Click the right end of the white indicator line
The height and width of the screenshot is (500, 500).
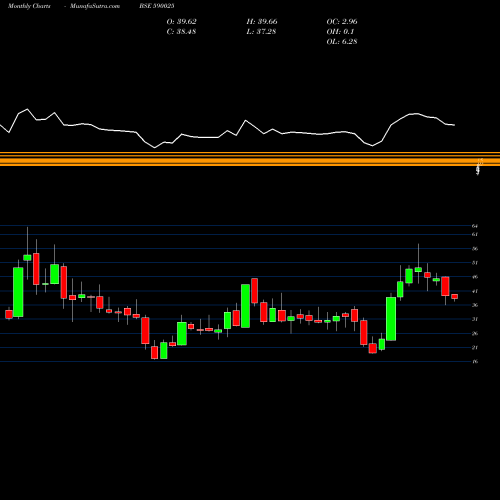(454, 125)
